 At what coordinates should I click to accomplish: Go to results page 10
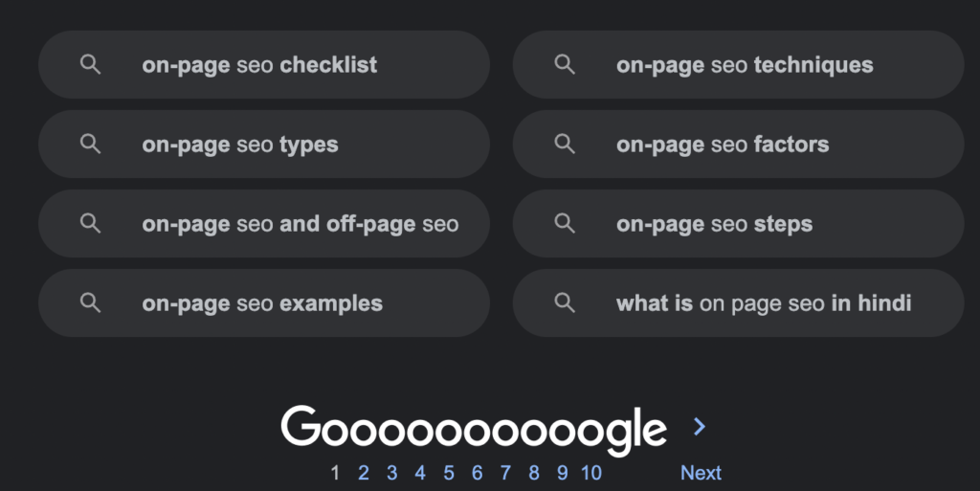click(591, 473)
